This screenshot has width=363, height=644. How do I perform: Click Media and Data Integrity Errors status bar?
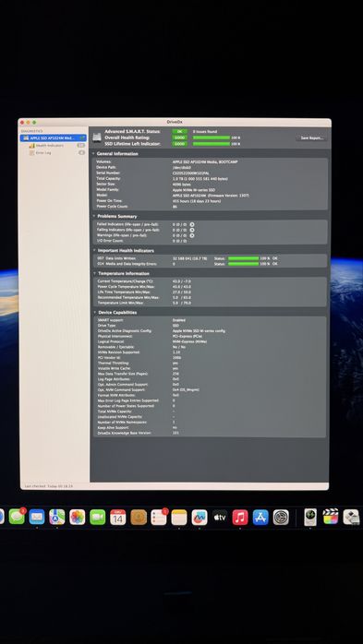pyautogui.click(x=243, y=264)
